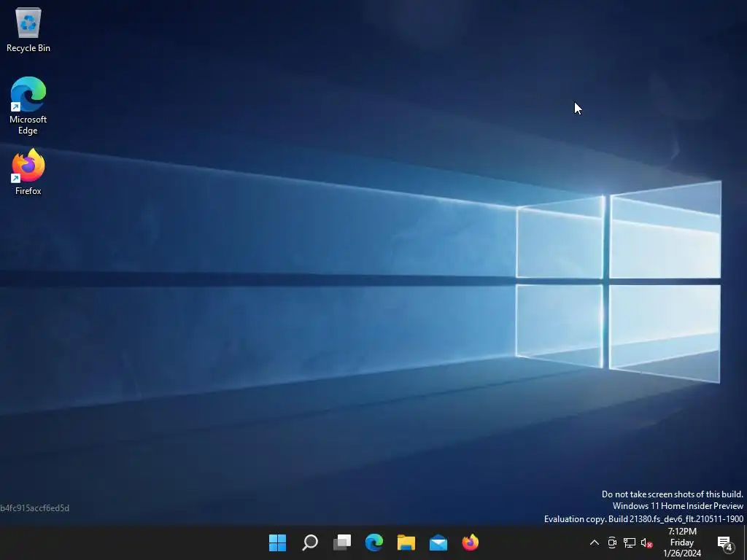
Task: Launch Microsoft Edge from taskbar
Action: coord(374,542)
